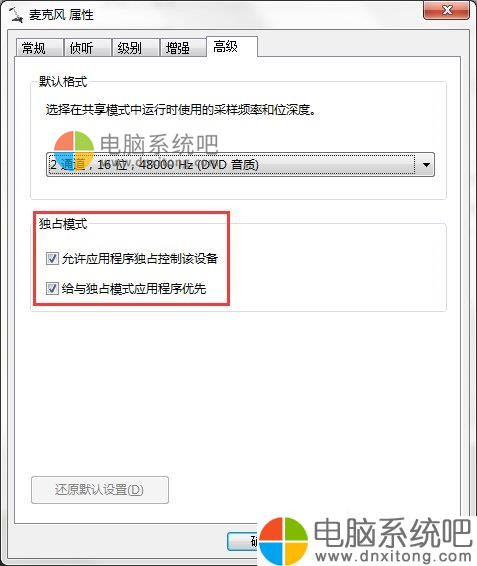The width and height of the screenshot is (477, 566).
Task: Select the 2 通道, 16 位, 48000 Hz combo box
Action: (x=240, y=165)
